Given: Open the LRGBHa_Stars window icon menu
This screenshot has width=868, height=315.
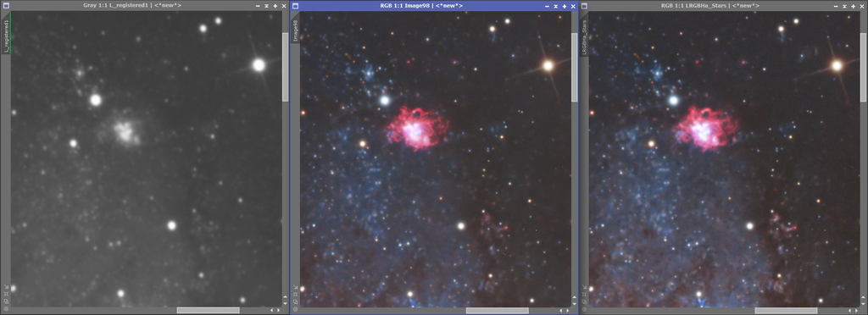Looking at the screenshot, I should pyautogui.click(x=584, y=6).
